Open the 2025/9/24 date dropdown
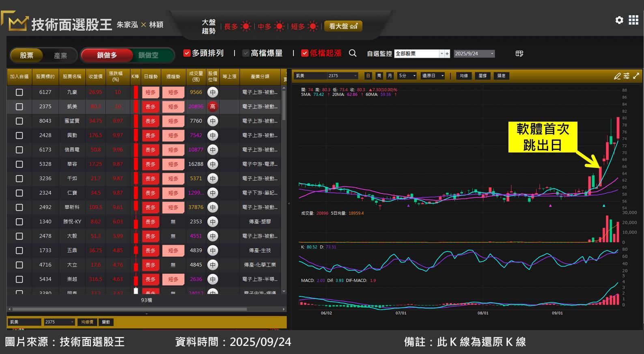 tap(492, 54)
